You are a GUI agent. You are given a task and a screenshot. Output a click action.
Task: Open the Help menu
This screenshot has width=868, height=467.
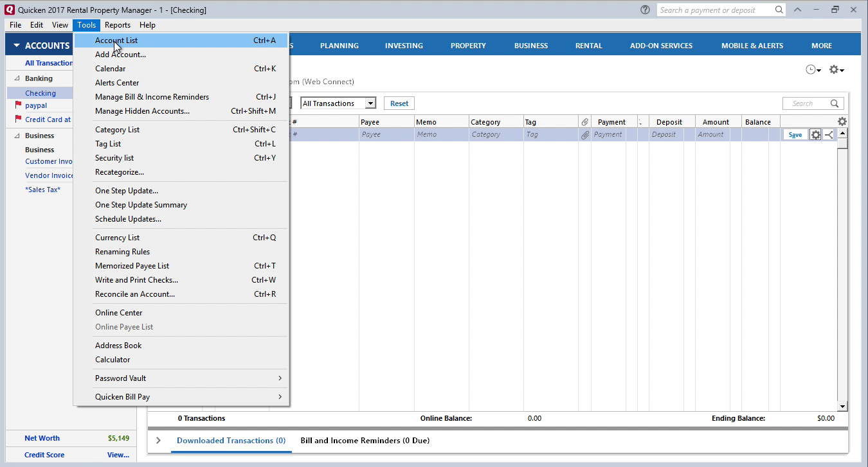point(147,25)
